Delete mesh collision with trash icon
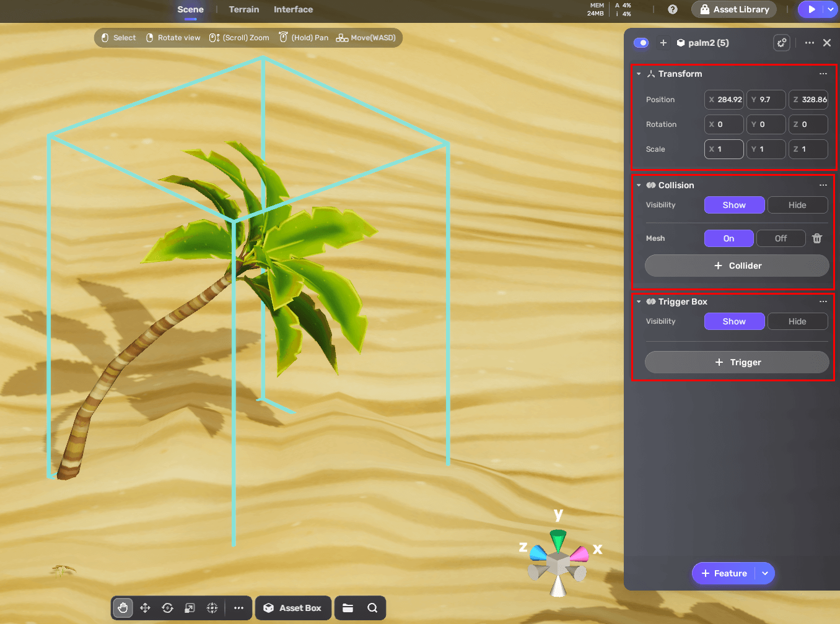Image resolution: width=840 pixels, height=624 pixels. pos(817,238)
